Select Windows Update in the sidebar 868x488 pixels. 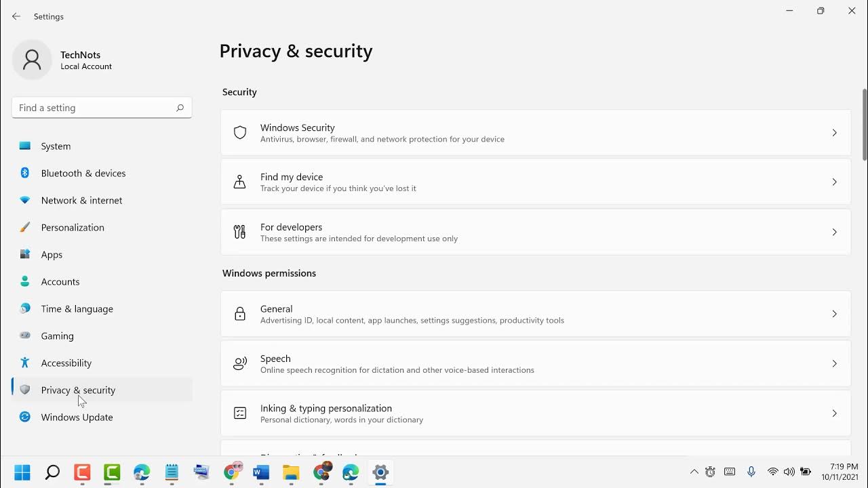click(x=77, y=418)
